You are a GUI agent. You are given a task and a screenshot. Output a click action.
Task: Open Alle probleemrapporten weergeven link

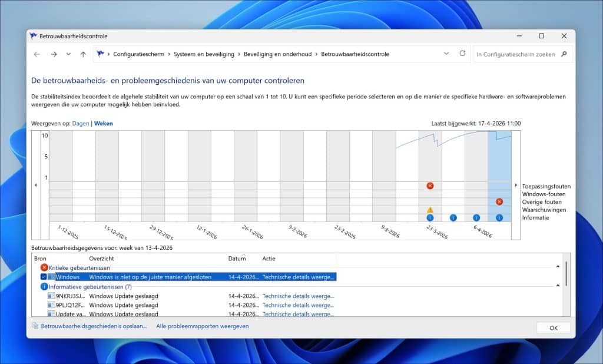click(202, 326)
